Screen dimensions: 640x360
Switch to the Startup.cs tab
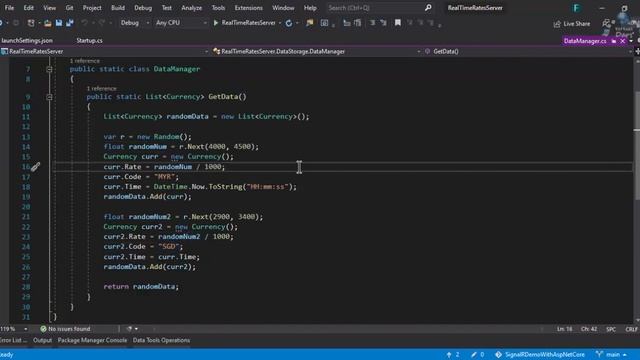click(89, 40)
